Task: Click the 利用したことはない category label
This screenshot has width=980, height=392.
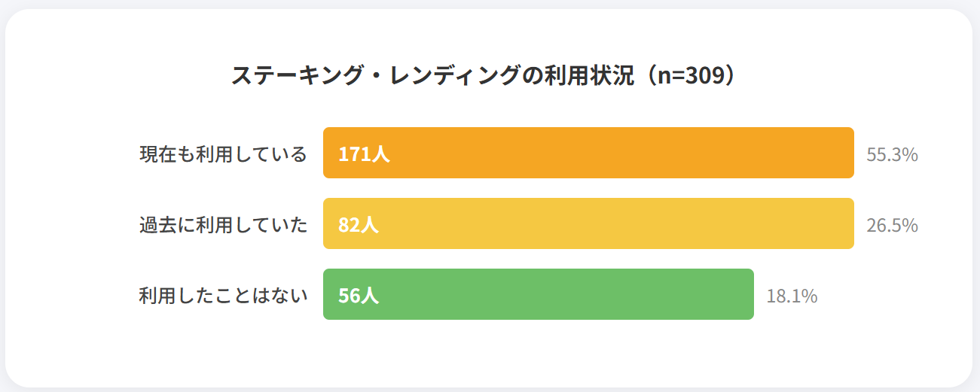Action: tap(224, 296)
